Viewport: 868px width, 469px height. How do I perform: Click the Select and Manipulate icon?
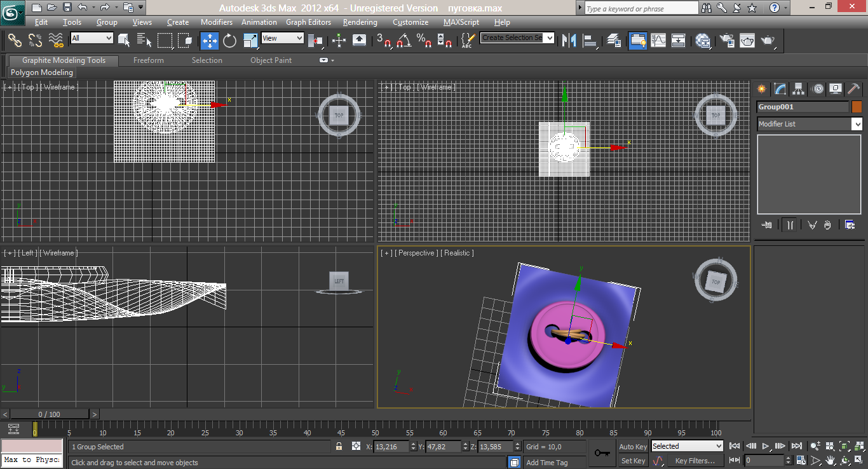pyautogui.click(x=339, y=41)
